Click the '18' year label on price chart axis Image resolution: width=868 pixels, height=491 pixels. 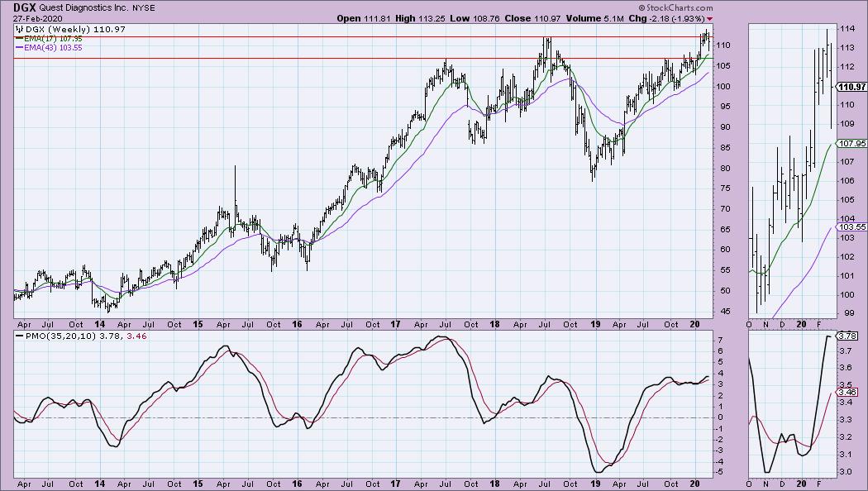click(x=494, y=324)
